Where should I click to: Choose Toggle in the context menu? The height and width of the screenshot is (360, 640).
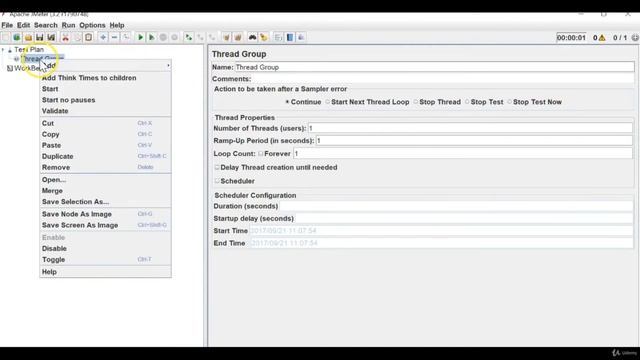[105, 260]
